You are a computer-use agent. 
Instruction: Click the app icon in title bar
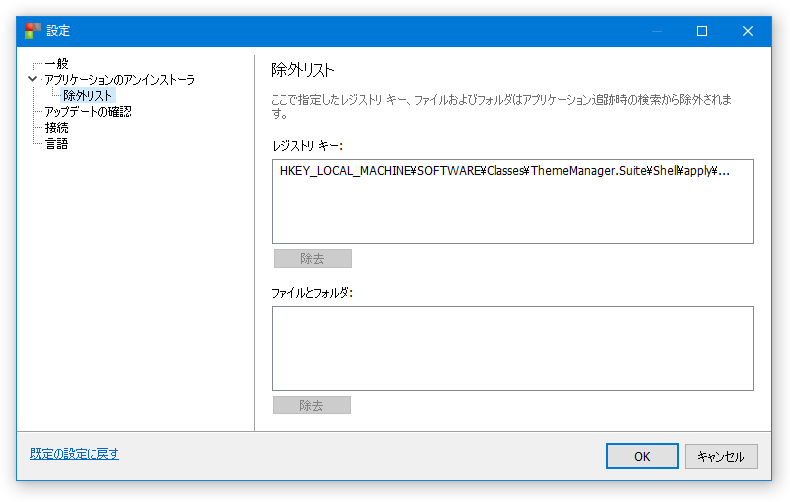click(33, 31)
